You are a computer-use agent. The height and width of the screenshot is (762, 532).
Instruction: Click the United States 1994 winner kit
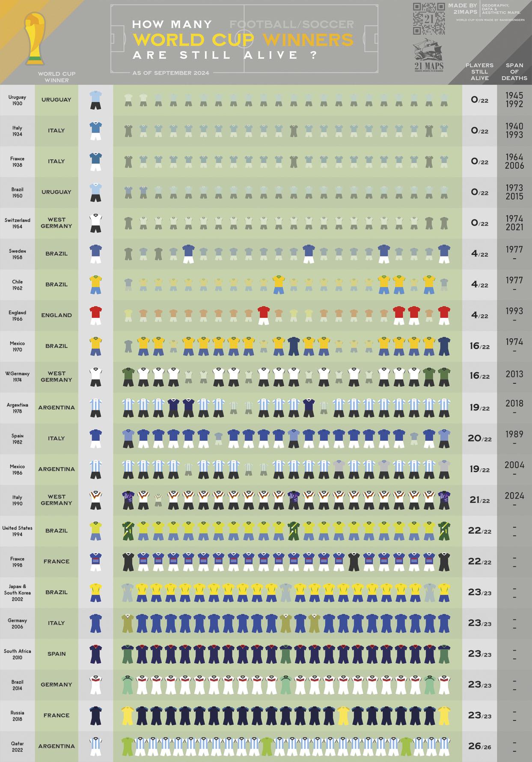[96, 531]
